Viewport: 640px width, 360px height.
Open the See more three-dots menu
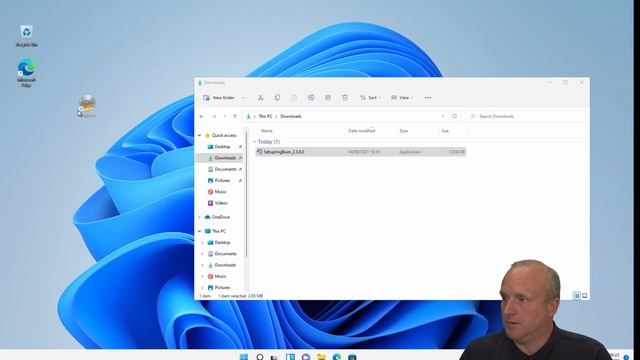428,98
